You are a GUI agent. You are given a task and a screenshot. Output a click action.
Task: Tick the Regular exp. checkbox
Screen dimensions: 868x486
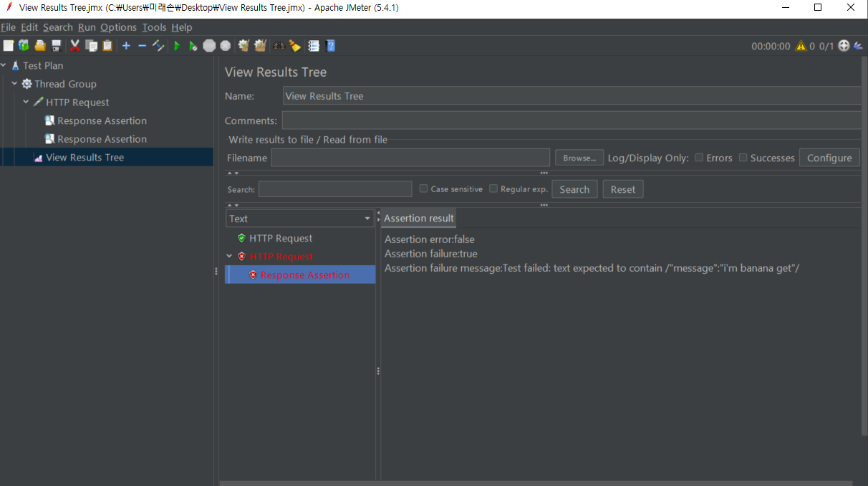(x=493, y=189)
